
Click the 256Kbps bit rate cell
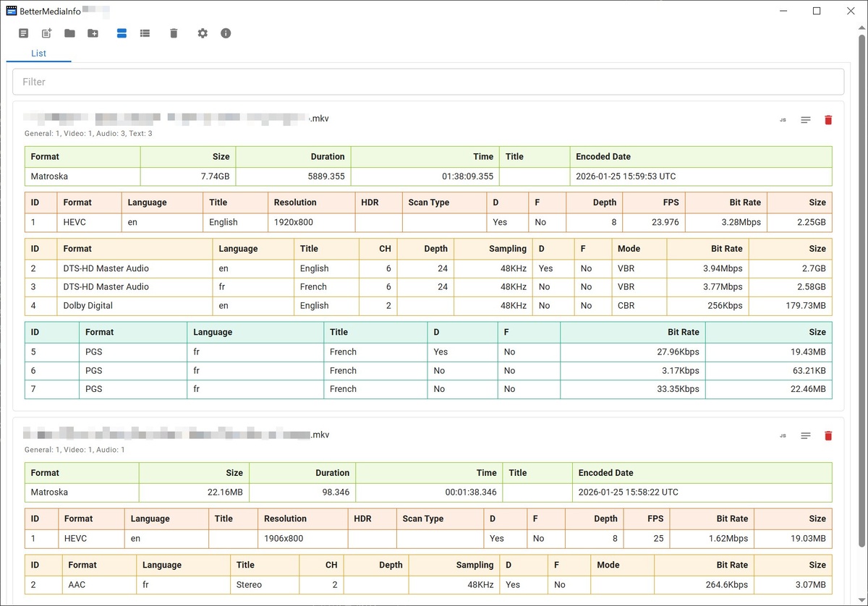pyautogui.click(x=707, y=305)
